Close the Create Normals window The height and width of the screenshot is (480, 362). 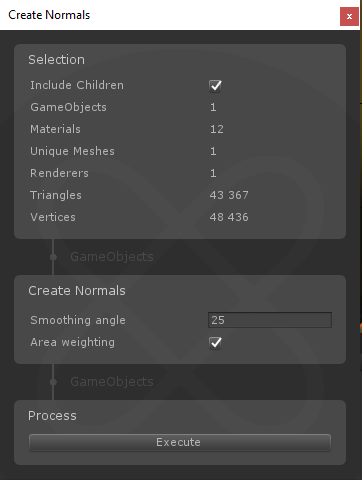click(x=349, y=16)
